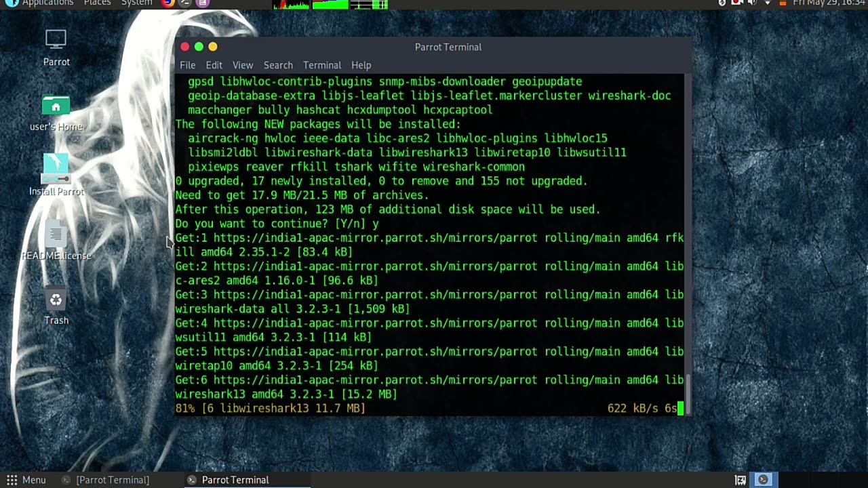The height and width of the screenshot is (488, 868).
Task: Click 'pixiewps reaver rfkill tshark wifite' line
Action: [356, 167]
